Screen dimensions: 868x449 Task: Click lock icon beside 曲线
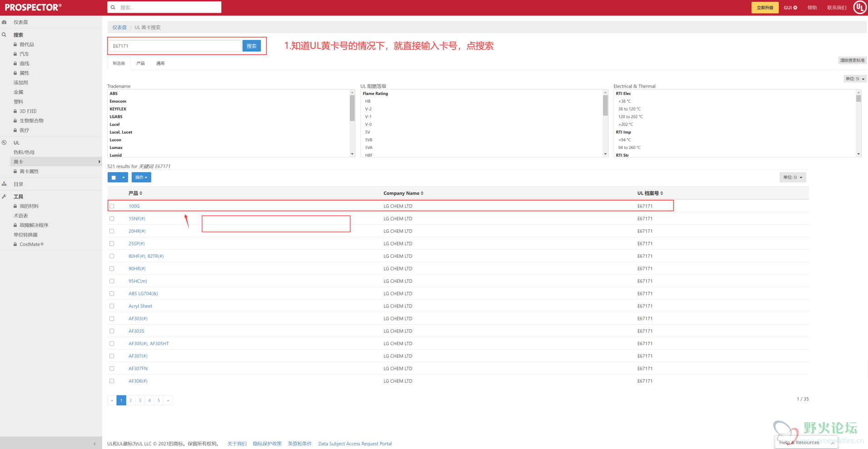(15, 64)
